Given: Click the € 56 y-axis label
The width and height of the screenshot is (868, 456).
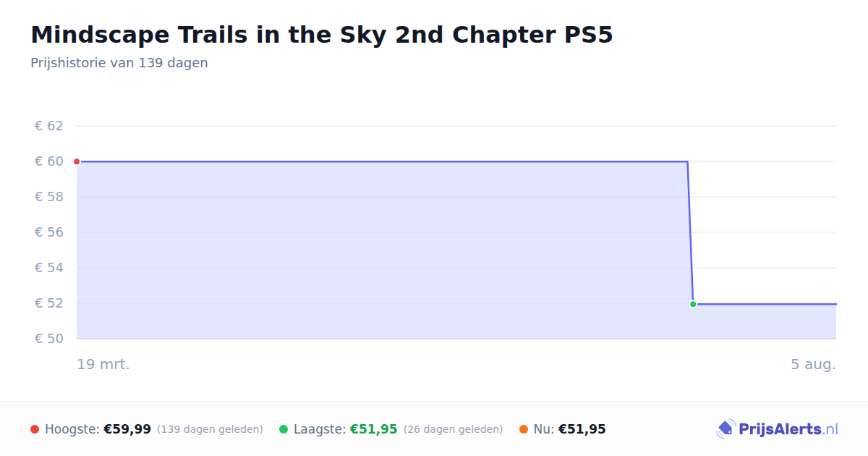Looking at the screenshot, I should pyautogui.click(x=49, y=232).
